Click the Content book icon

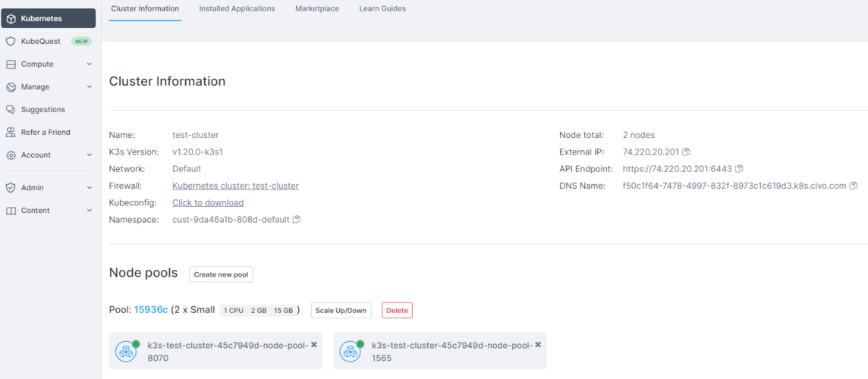coord(11,210)
